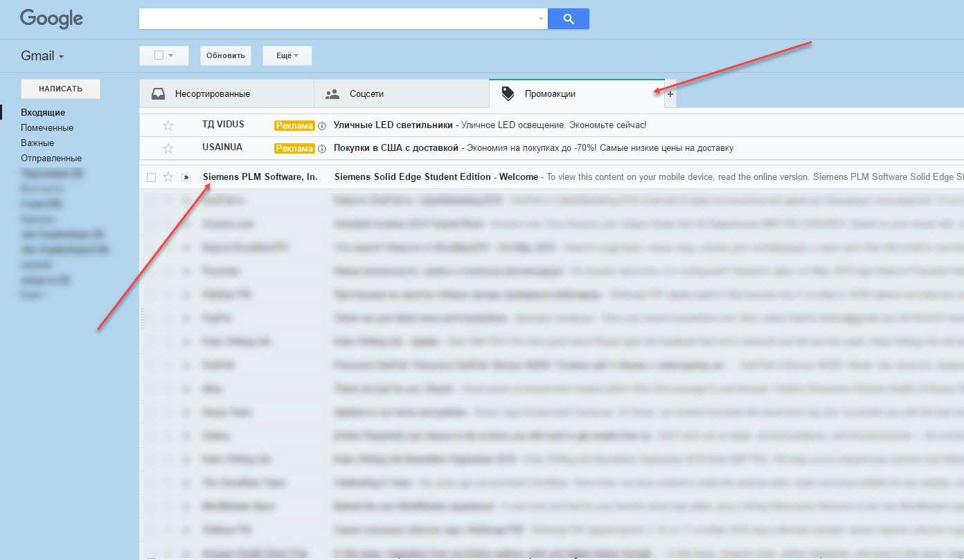Tick the select-all checkbox in toolbar
The height and width of the screenshot is (560, 964).
[x=159, y=55]
